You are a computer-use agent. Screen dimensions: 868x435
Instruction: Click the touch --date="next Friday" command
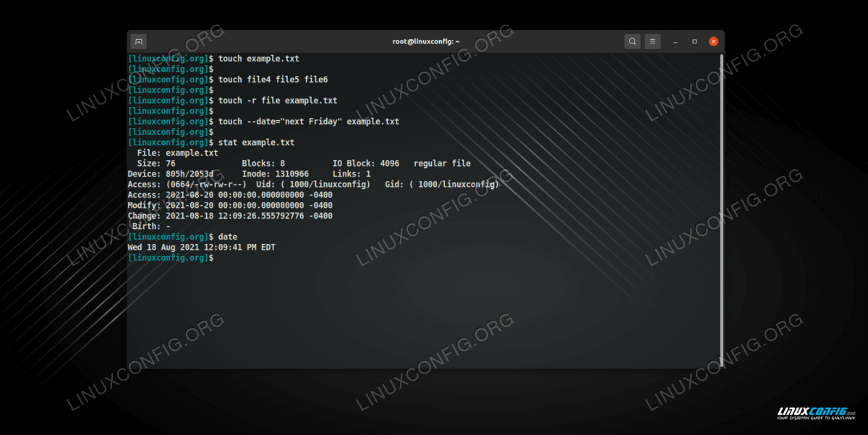tap(308, 122)
